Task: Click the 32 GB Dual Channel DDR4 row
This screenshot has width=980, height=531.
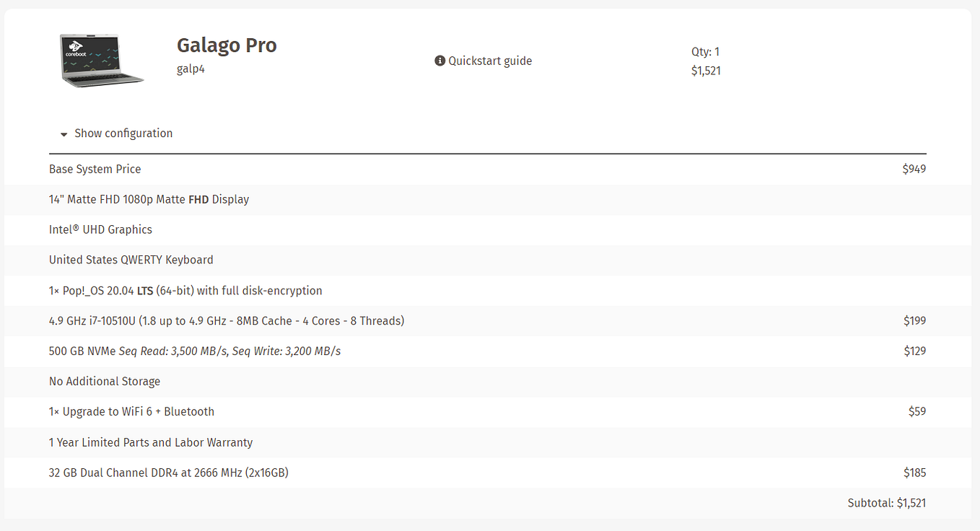Action: click(x=488, y=473)
